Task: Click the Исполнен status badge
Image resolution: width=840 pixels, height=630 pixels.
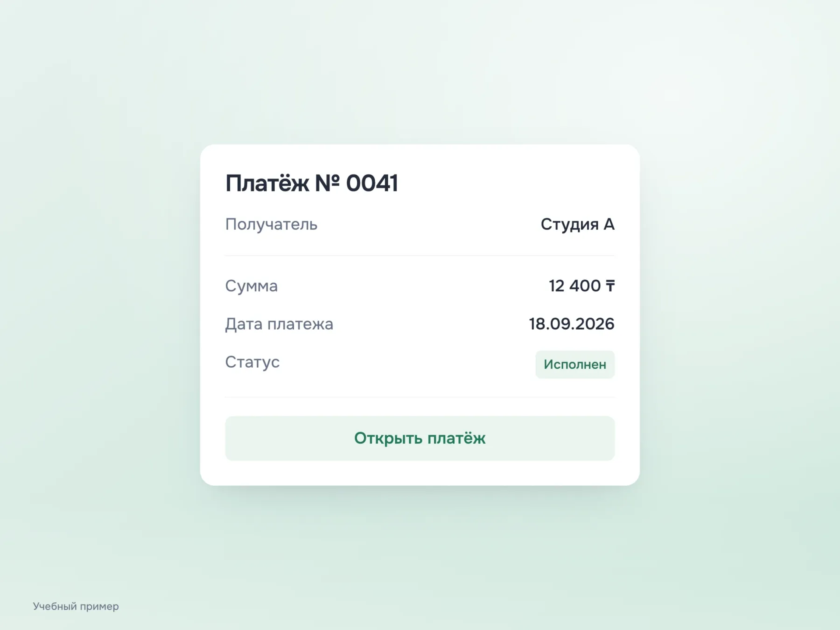Action: pos(575,364)
